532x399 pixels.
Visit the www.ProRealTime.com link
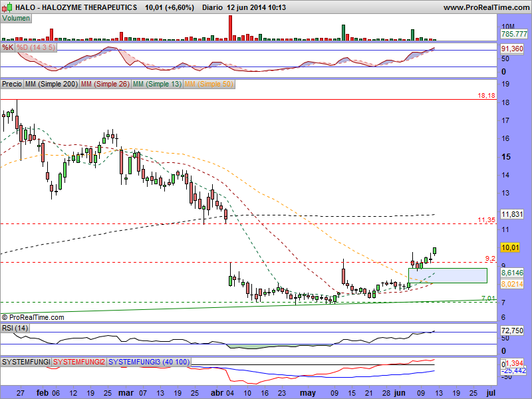coord(486,7)
